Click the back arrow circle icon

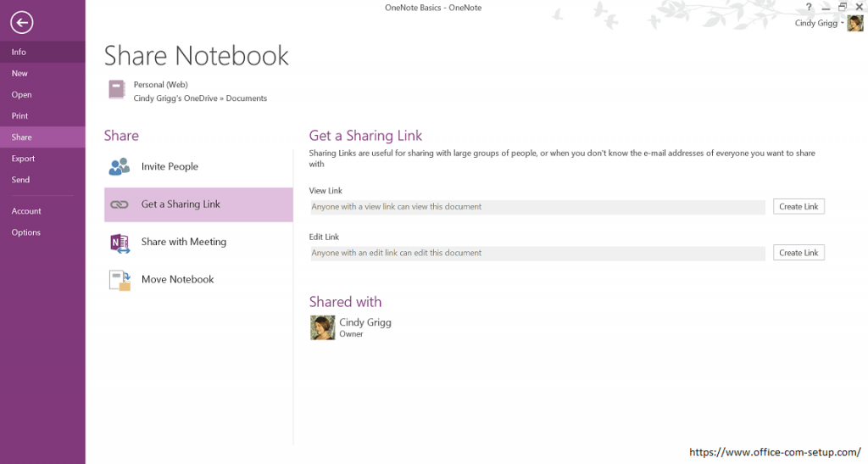21,23
